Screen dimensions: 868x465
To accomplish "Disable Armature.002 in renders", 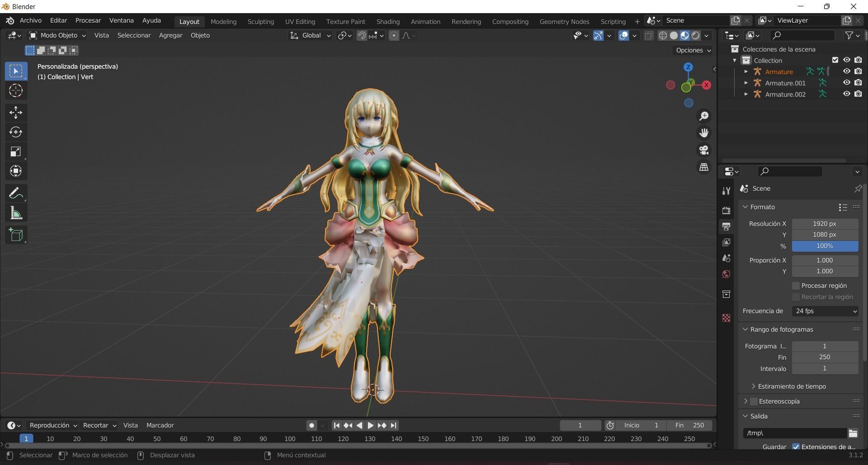I will click(x=858, y=94).
